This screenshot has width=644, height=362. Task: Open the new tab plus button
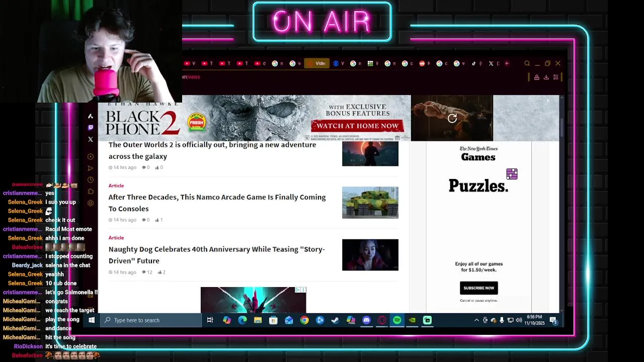[x=507, y=63]
